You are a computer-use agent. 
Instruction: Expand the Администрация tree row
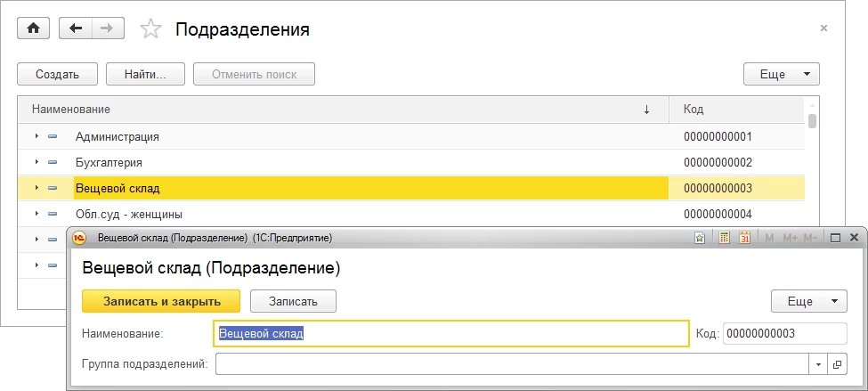tap(37, 136)
